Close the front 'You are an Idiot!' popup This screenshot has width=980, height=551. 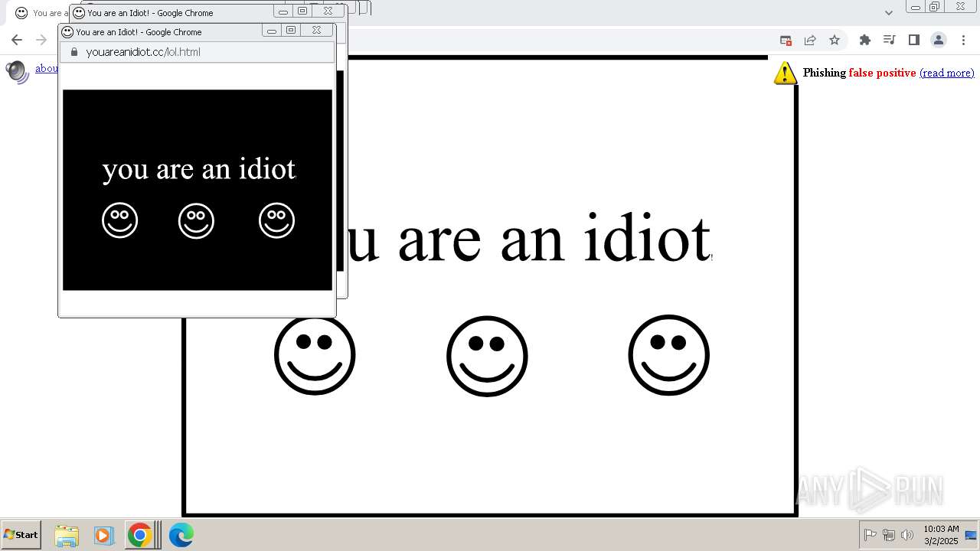[x=316, y=31]
